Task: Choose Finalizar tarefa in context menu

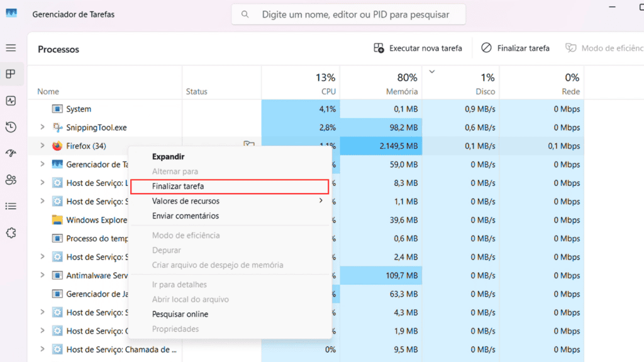Action: (230, 186)
